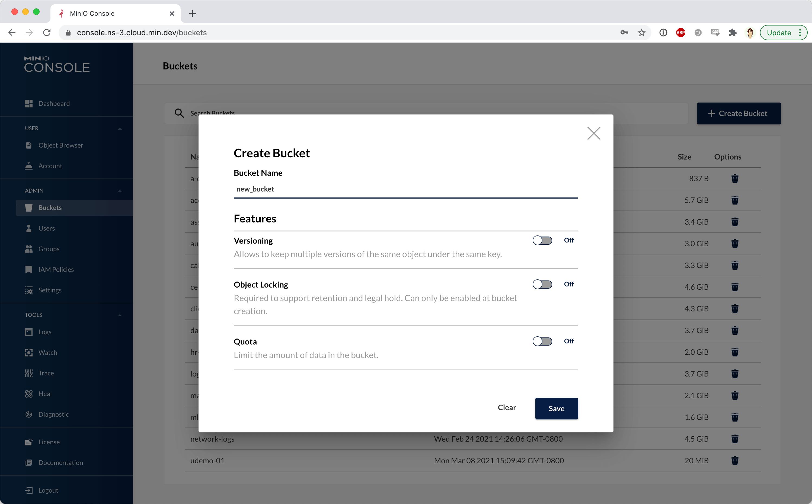
Task: Click trash icon for the 2.0 GiB bucket
Action: (735, 352)
